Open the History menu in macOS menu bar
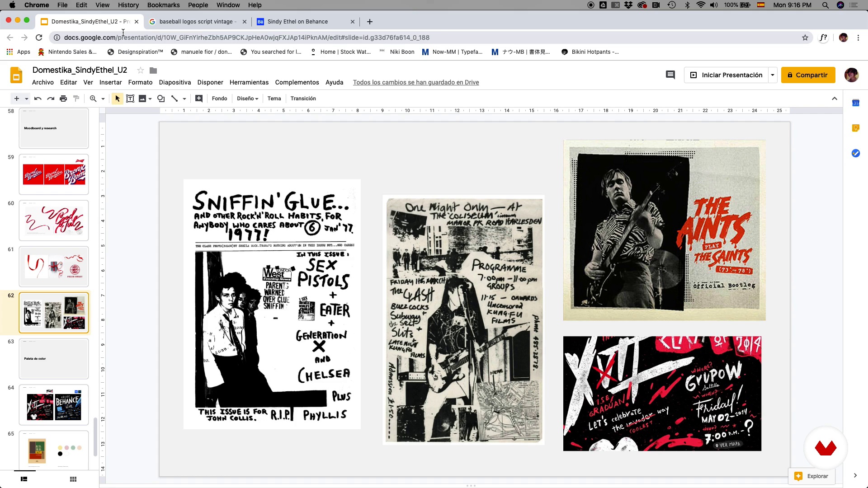This screenshot has width=868, height=488. pos(128,5)
